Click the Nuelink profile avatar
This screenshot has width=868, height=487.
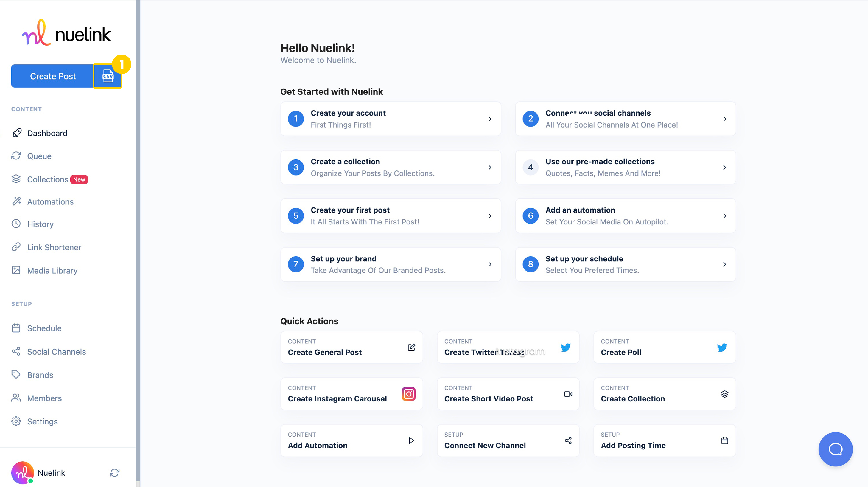click(x=22, y=472)
